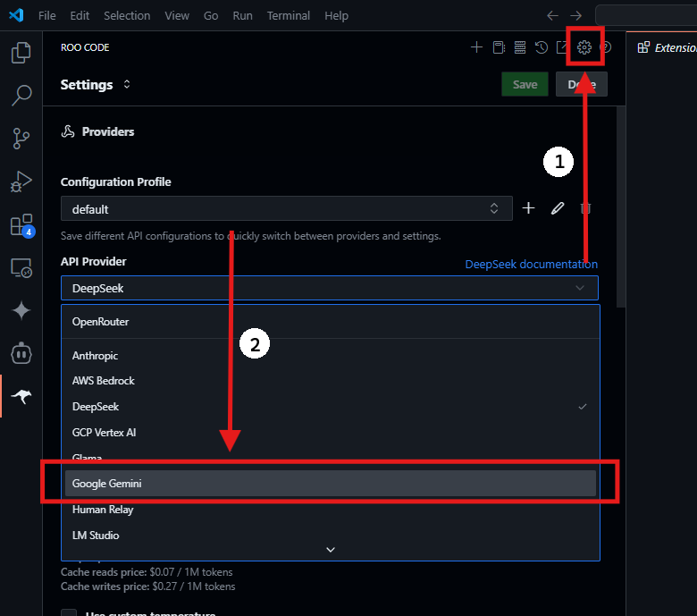The image size is (697, 616).
Task: Open DeepSeek documentation link
Action: [531, 264]
